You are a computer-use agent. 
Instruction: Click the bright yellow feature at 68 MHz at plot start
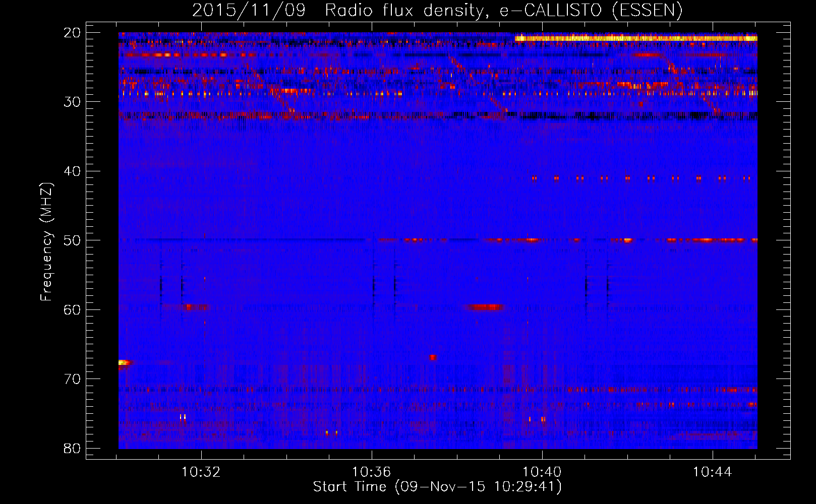125,362
